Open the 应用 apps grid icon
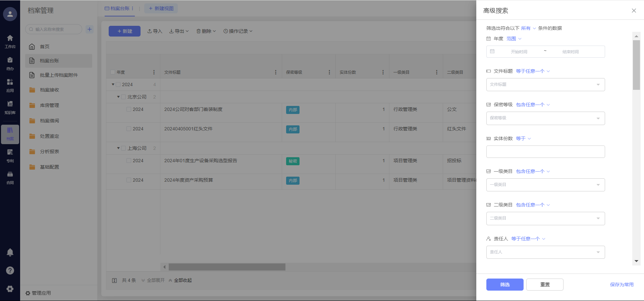644x301 pixels. 10,85
